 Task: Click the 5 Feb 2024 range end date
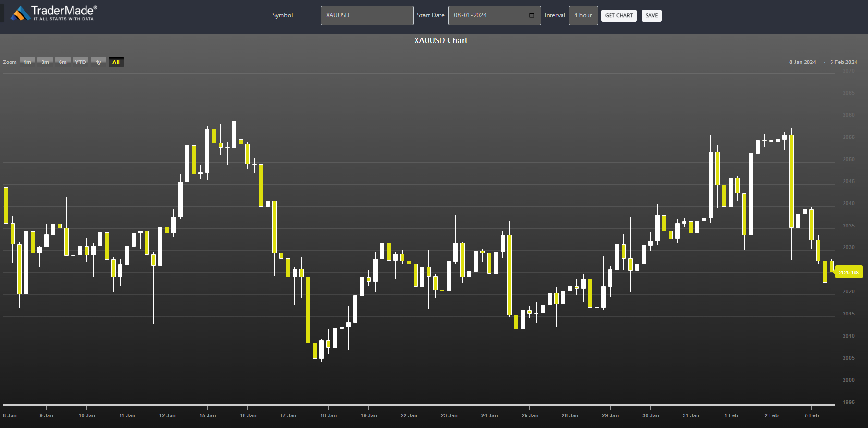844,62
